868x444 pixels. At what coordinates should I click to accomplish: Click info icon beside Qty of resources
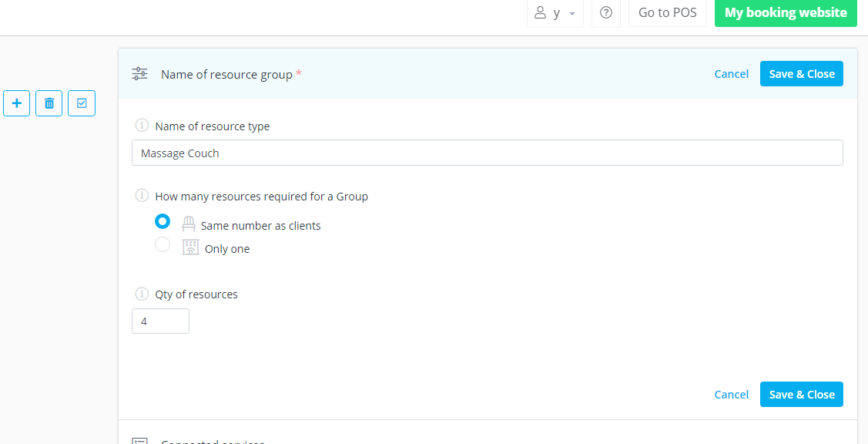tap(142, 294)
